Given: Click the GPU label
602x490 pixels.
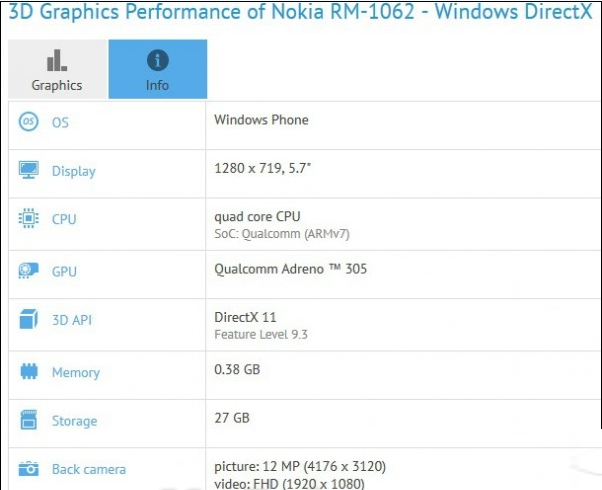Looking at the screenshot, I should (x=64, y=271).
